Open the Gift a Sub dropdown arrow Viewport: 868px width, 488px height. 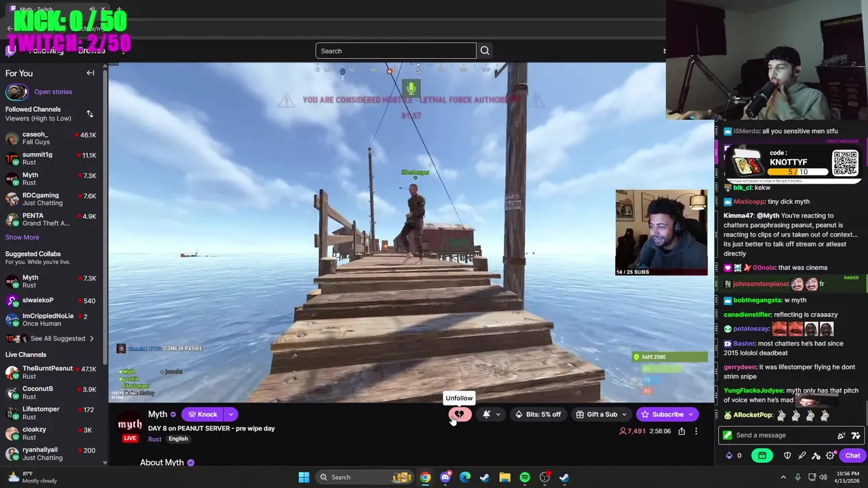point(624,414)
